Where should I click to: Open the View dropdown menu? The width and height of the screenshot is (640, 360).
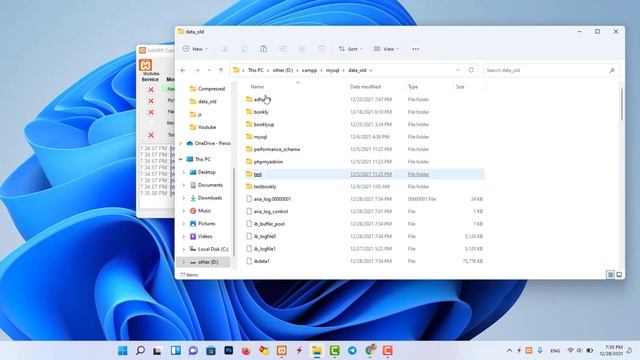click(386, 49)
